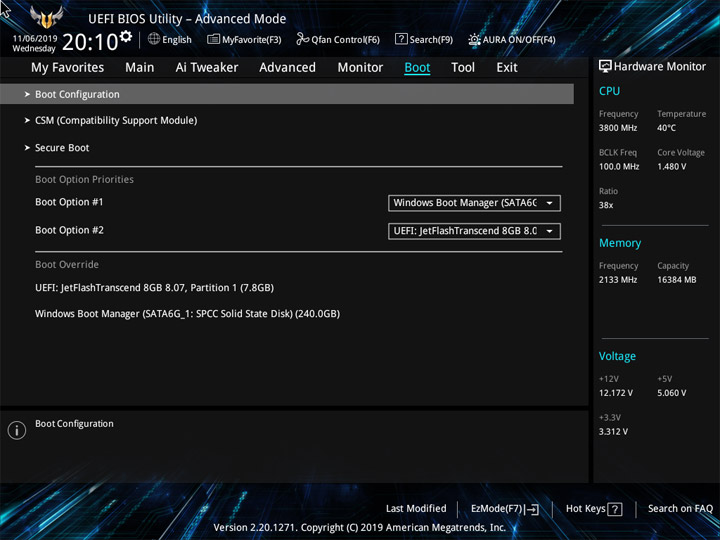Expand the Secure Boot submenu
Screen dimensions: 720x540
[x=62, y=148]
